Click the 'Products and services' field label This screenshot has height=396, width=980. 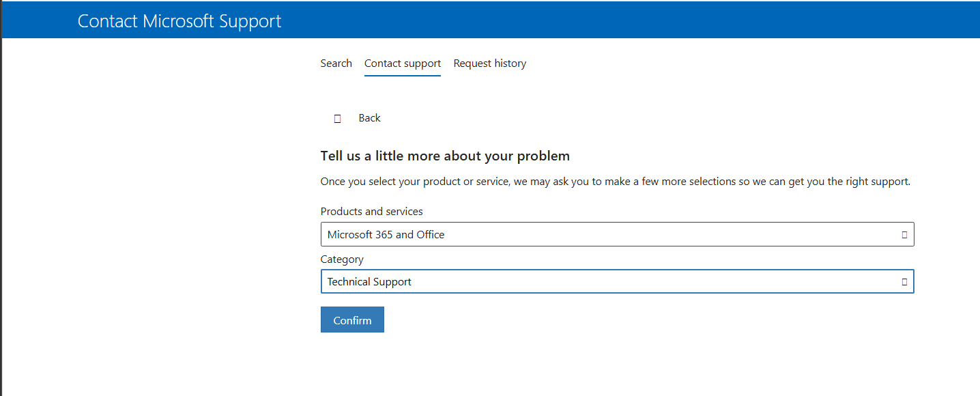(372, 212)
